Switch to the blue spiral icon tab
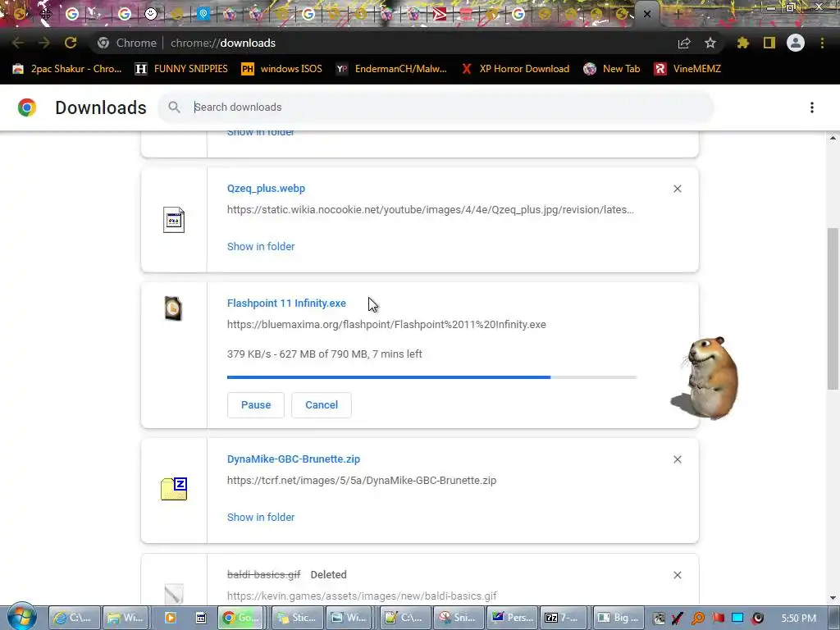 click(203, 14)
